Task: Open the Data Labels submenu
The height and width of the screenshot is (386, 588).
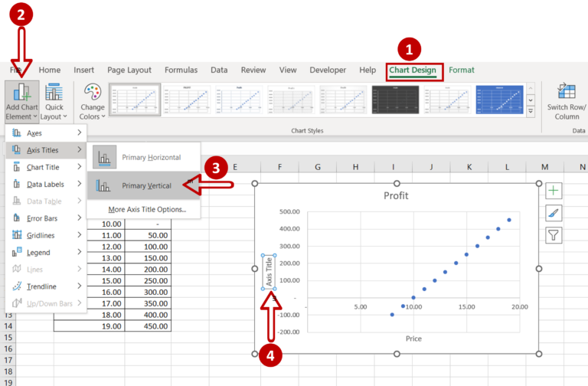Action: click(x=46, y=184)
